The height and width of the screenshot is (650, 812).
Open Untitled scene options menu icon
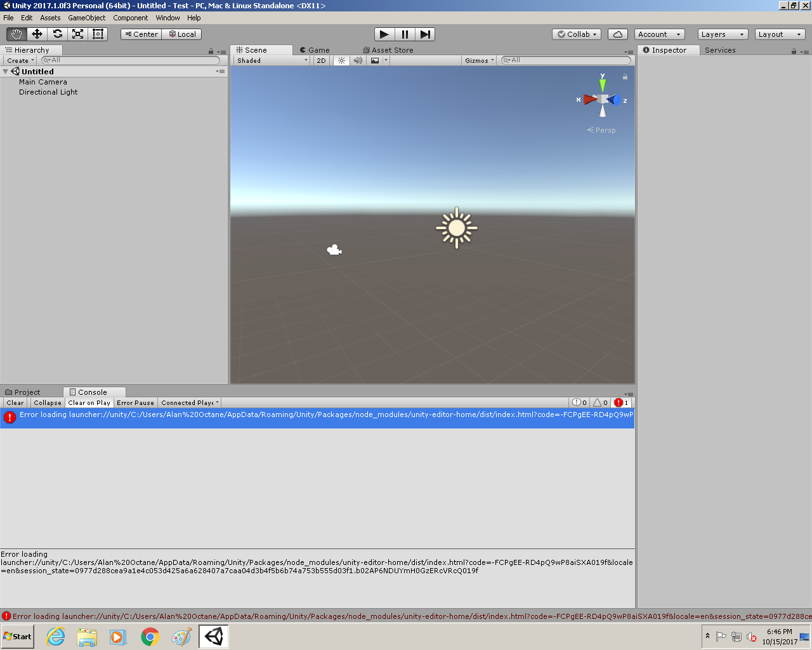point(220,72)
